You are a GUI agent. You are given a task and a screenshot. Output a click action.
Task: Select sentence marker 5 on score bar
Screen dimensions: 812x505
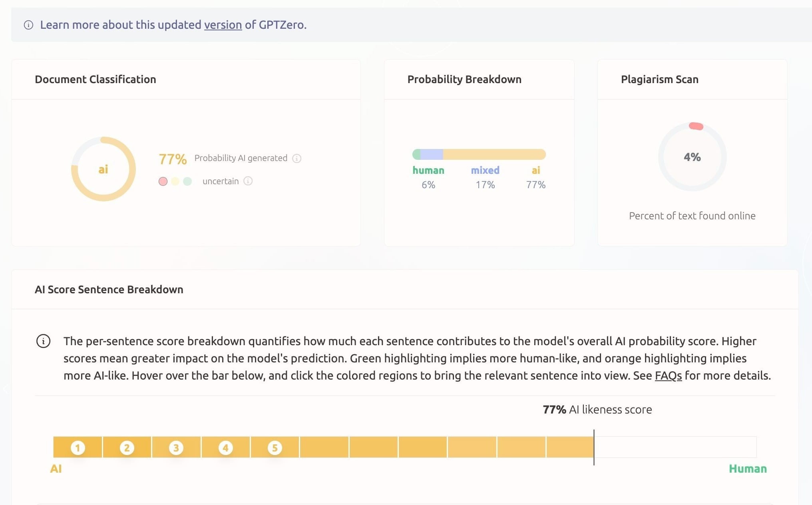tap(275, 447)
